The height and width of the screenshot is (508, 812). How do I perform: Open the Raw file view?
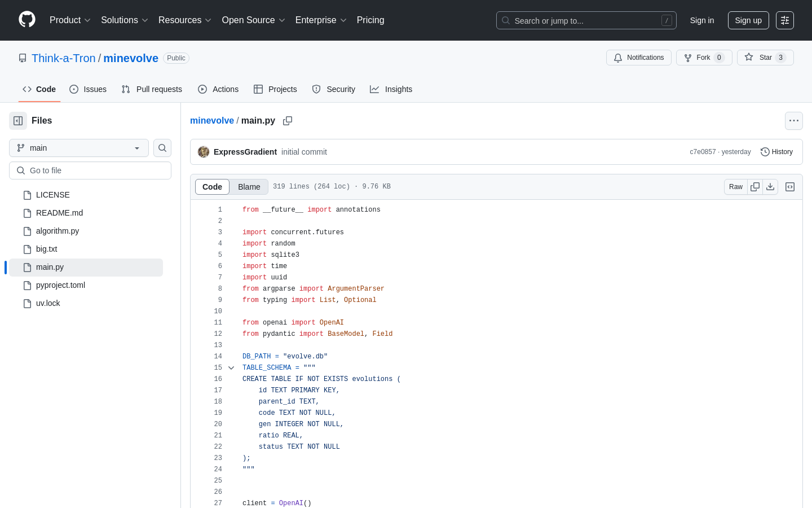(736, 187)
